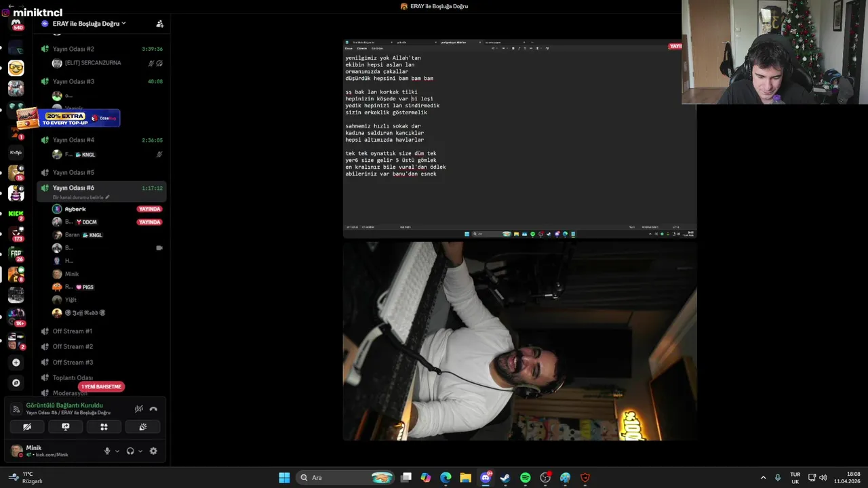Launch Microsoft Edge from taskbar
This screenshot has width=868, height=488.
pos(446,478)
